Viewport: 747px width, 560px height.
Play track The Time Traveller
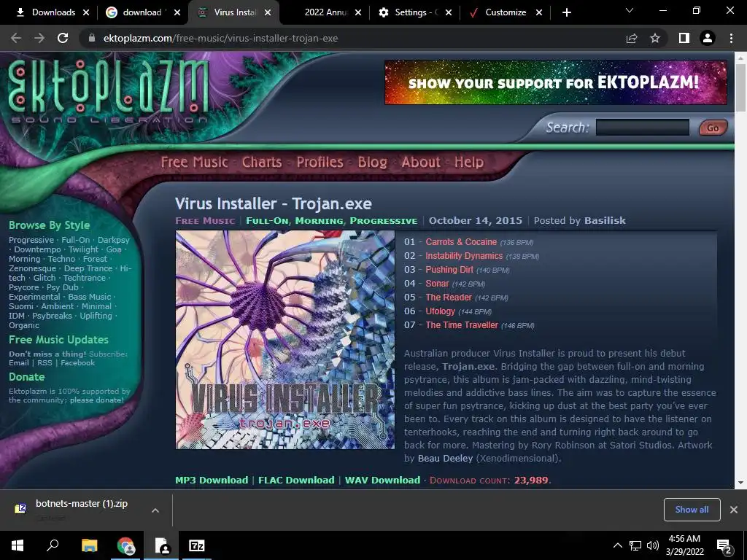pos(462,324)
